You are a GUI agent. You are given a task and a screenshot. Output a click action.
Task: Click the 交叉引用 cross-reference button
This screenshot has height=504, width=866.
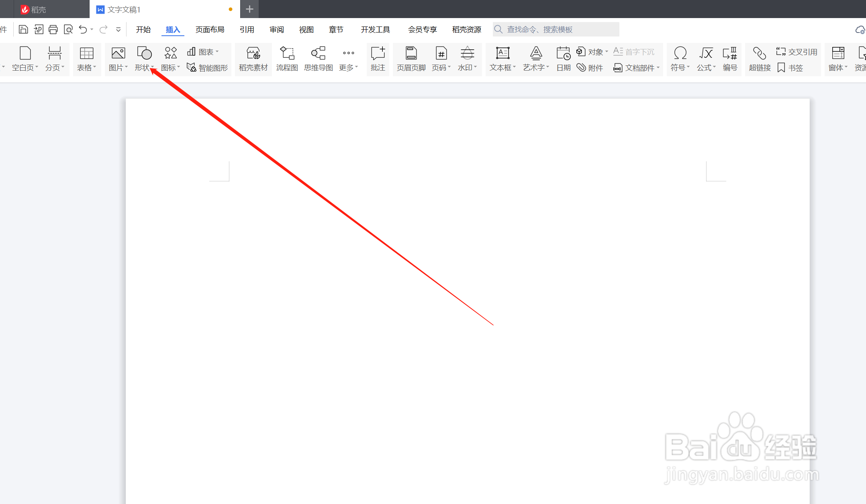tap(797, 52)
